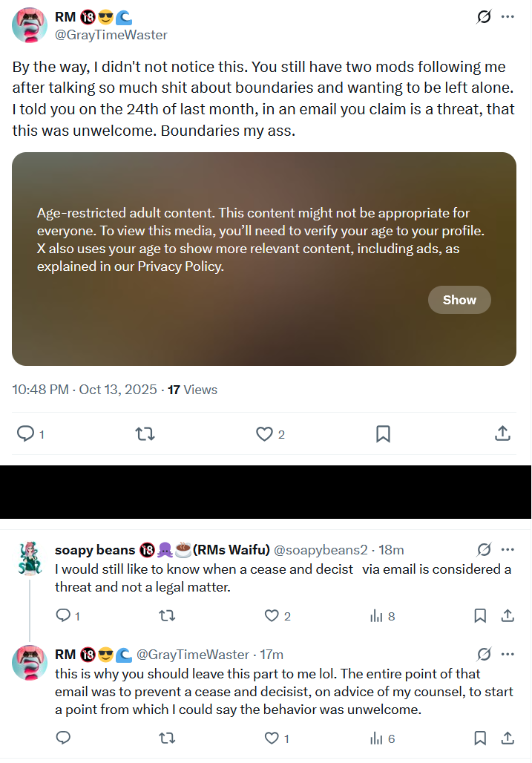Bookmark the main post
Screen dimensions: 532x763
coord(383,433)
